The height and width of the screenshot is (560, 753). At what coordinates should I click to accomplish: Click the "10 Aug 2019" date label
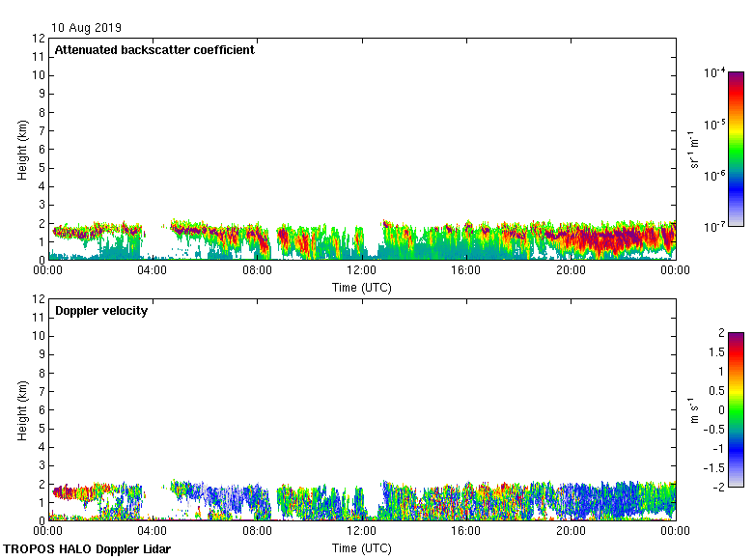pos(87,28)
